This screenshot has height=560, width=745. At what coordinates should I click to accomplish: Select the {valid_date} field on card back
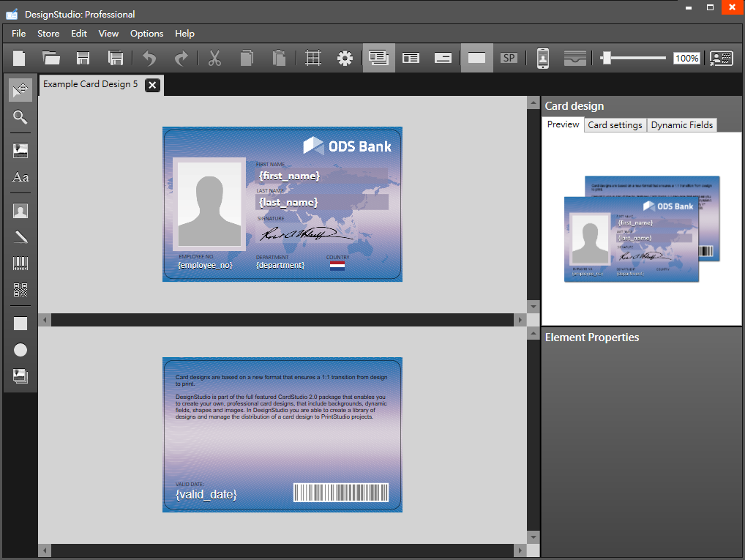click(206, 494)
